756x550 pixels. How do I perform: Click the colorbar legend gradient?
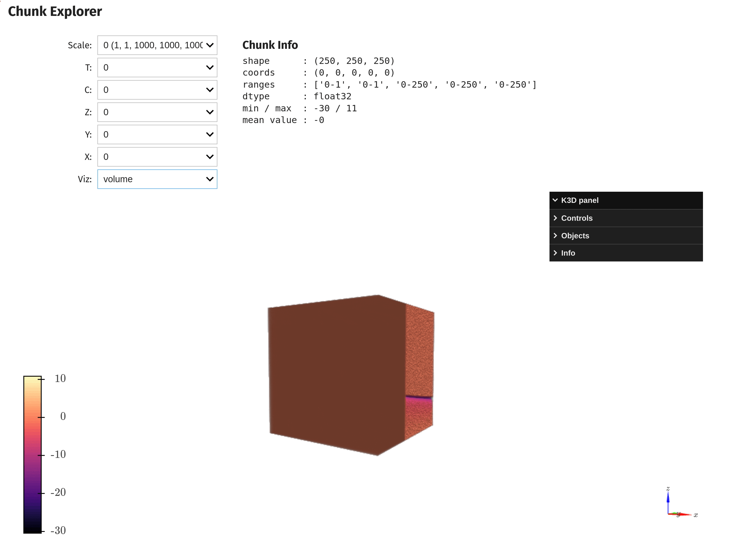[x=32, y=455]
